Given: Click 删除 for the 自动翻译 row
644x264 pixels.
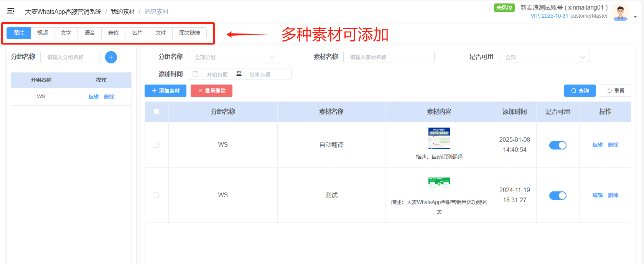Looking at the screenshot, I should (613, 145).
